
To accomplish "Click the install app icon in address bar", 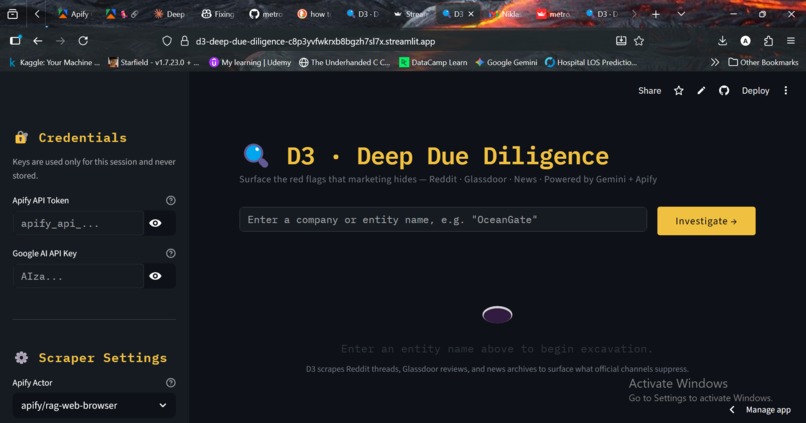I will (x=621, y=41).
